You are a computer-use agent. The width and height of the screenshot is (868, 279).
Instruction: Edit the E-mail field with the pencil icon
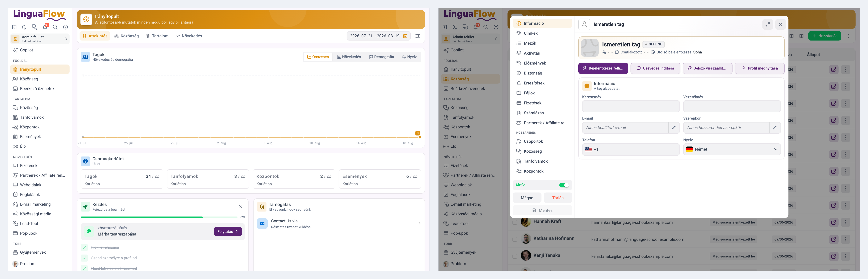click(674, 128)
